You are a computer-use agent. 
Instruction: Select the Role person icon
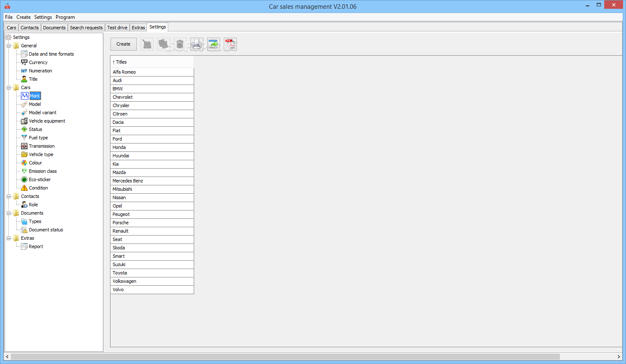pyautogui.click(x=24, y=205)
